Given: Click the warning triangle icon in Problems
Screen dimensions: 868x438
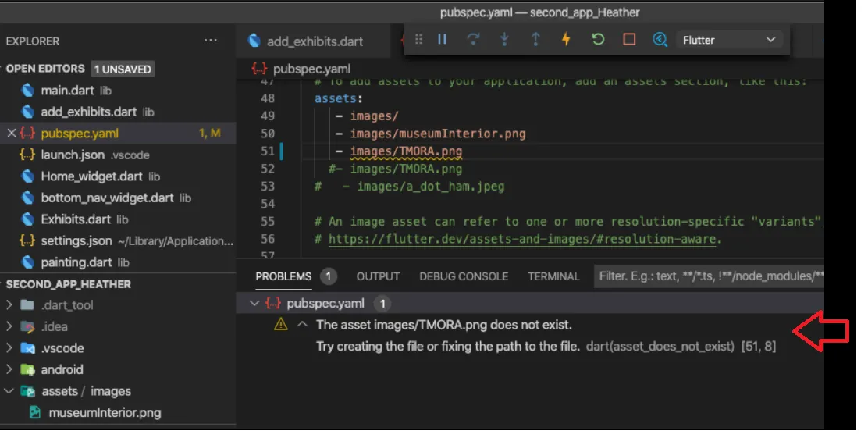Looking at the screenshot, I should coord(281,325).
